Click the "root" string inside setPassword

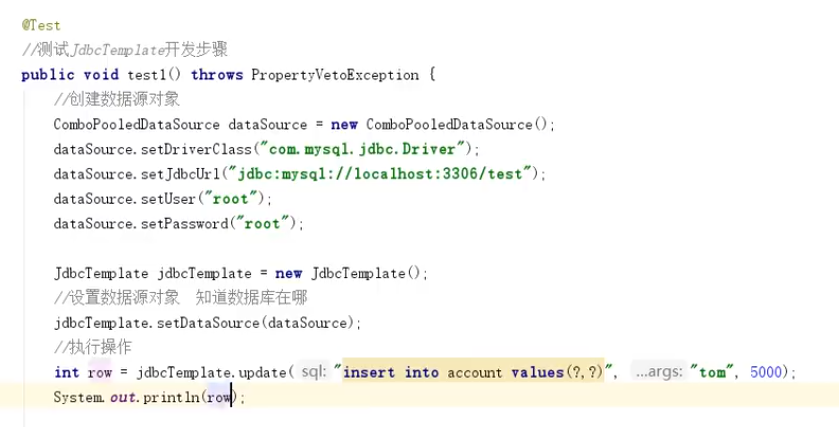(263, 224)
